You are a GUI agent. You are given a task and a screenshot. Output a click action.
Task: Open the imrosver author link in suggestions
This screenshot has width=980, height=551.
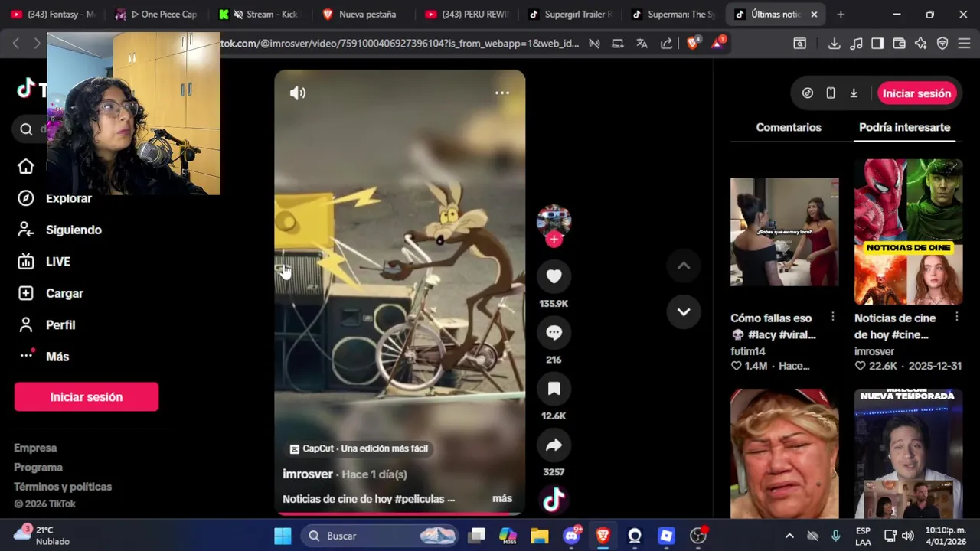874,351
